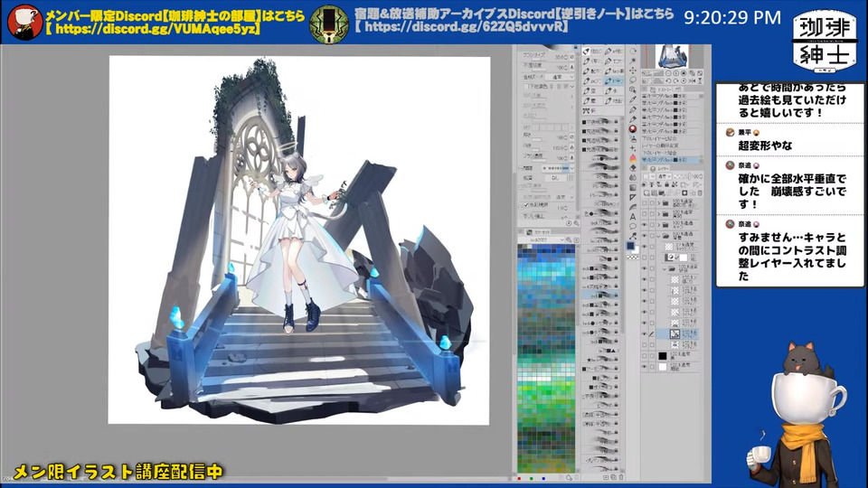Click Rotate Right in the Navigator
The height and width of the screenshot is (488, 868).
point(676,80)
